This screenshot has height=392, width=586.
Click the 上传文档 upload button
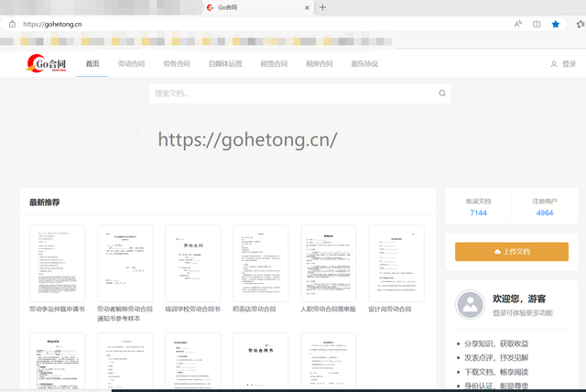[512, 252]
